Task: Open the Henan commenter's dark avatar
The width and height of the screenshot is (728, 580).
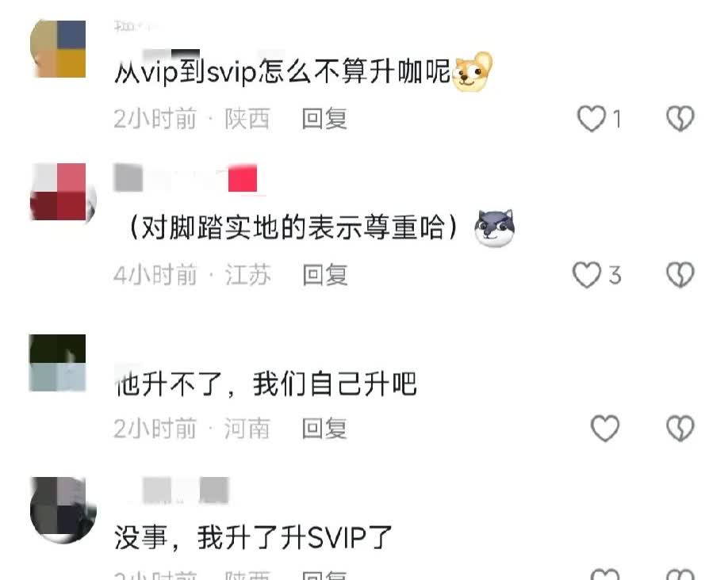Action: tap(58, 363)
